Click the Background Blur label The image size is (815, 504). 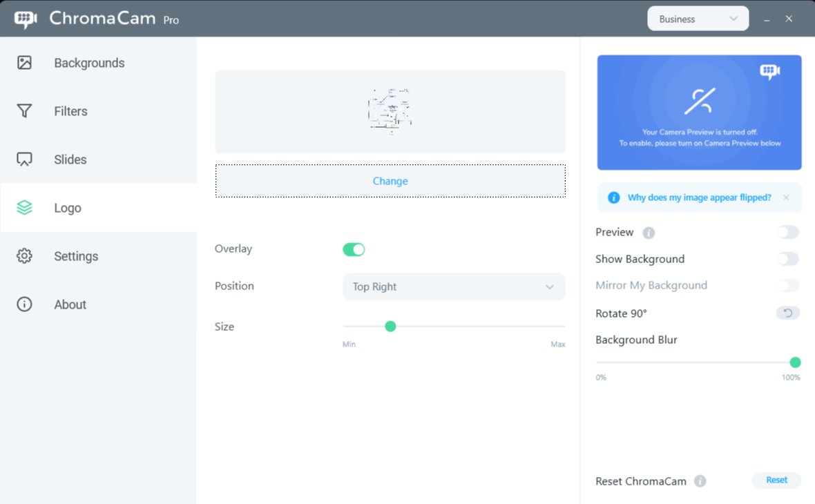636,340
